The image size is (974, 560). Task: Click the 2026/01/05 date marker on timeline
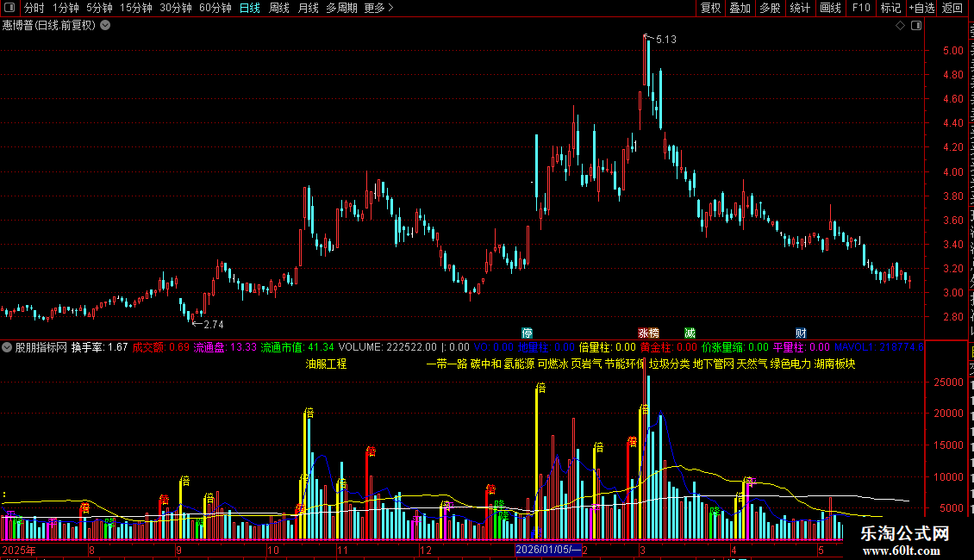point(548,550)
